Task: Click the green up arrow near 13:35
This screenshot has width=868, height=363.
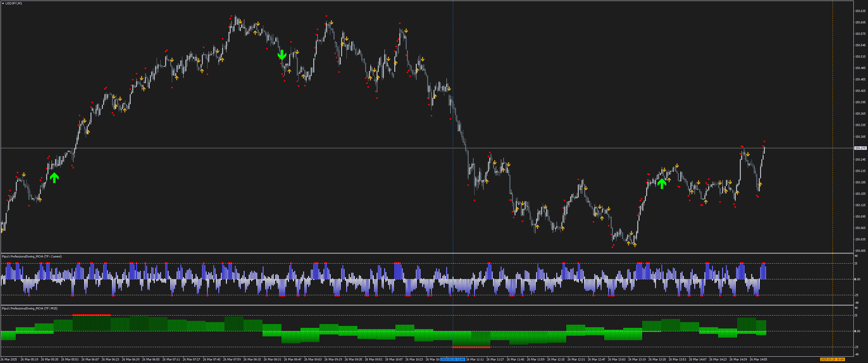Action: [661, 183]
